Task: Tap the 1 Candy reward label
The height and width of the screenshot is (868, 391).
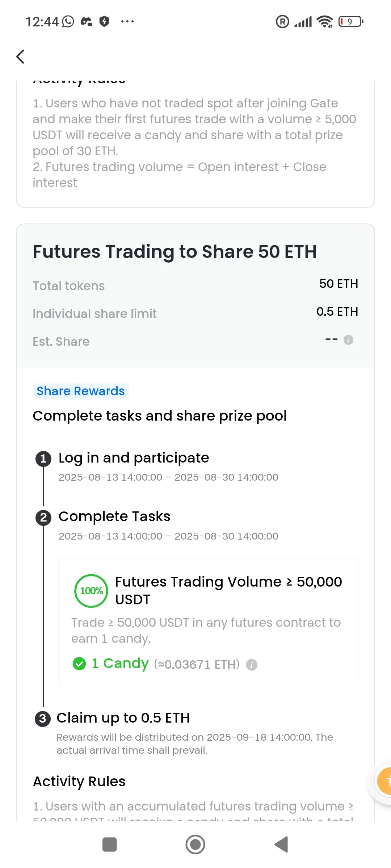Action: coord(120,663)
